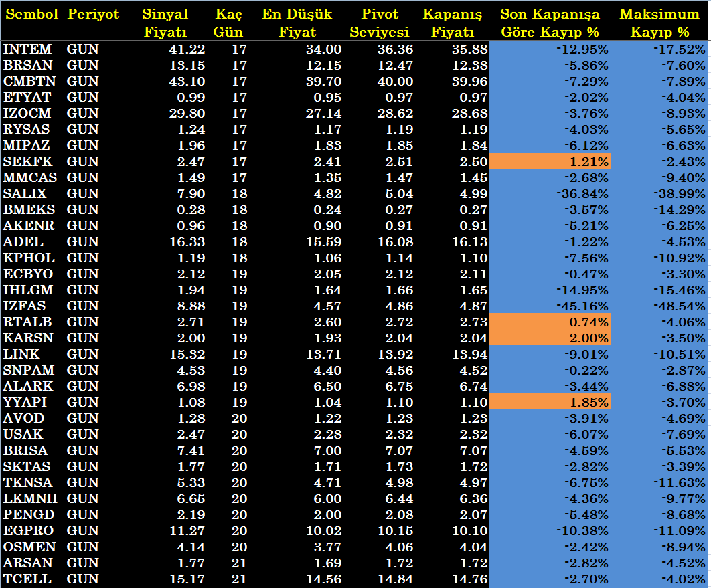Select the INTEM symbol cell
This screenshot has width=711, height=588.
click(27, 49)
